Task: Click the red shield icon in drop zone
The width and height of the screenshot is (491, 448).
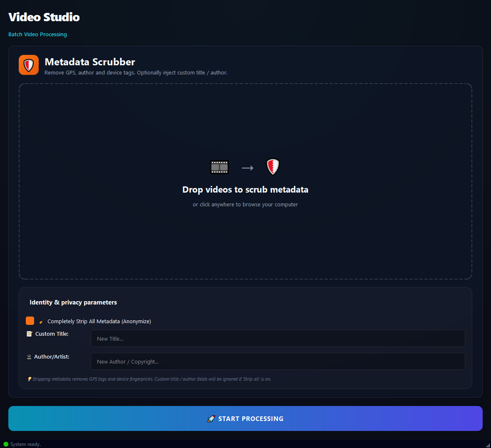Action: pos(273,167)
